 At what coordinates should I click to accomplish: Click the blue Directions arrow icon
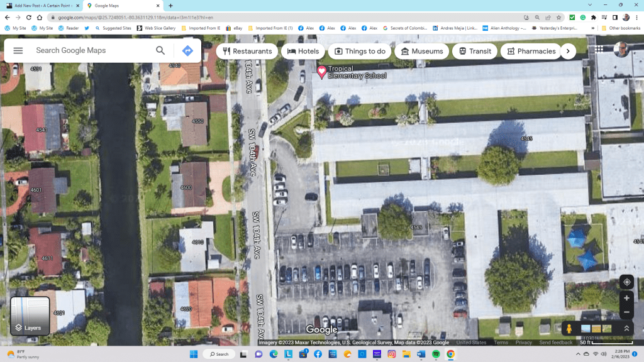pyautogui.click(x=187, y=51)
